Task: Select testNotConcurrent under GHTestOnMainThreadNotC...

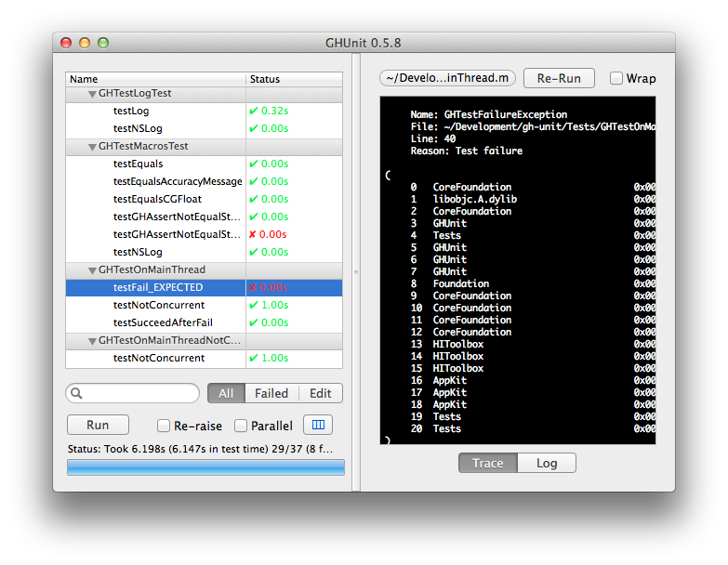Action: click(205, 358)
